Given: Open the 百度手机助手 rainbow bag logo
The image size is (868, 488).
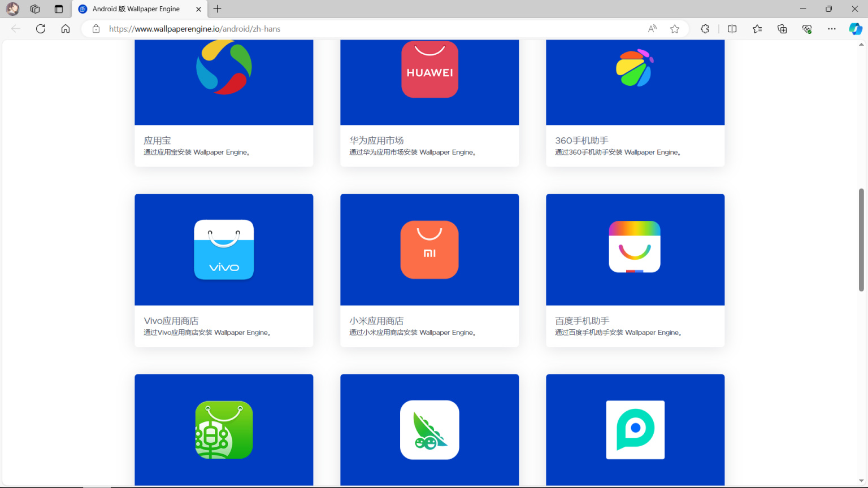Looking at the screenshot, I should click(635, 247).
